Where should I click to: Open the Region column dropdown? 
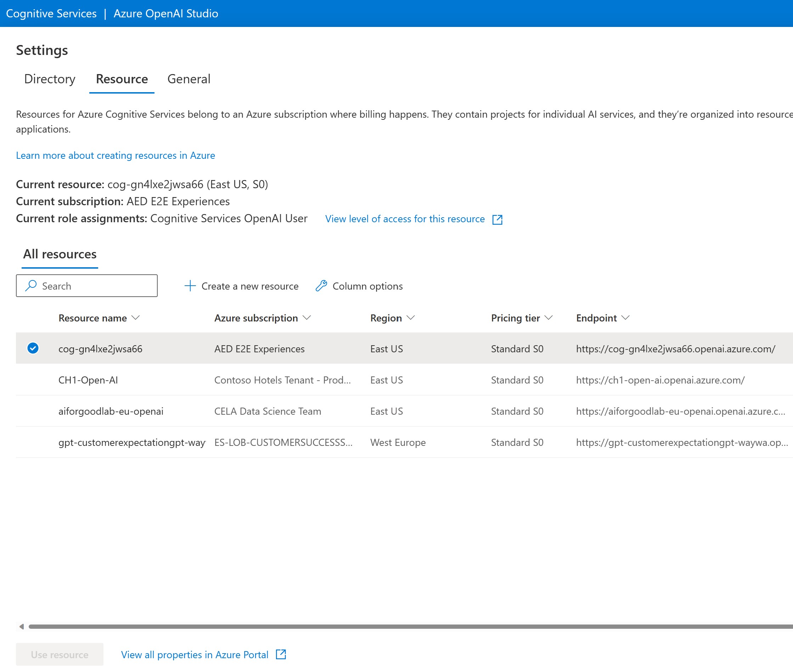411,318
